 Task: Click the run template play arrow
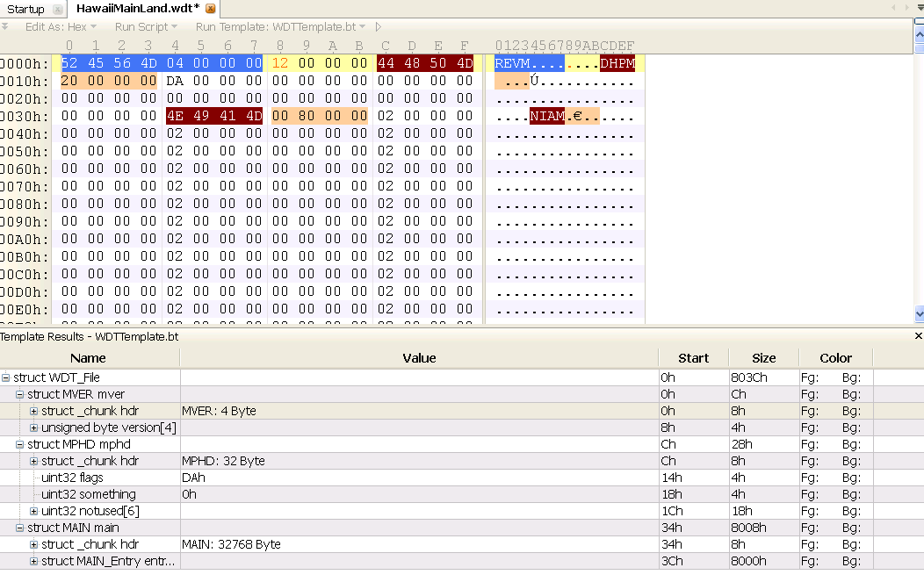pos(379,27)
